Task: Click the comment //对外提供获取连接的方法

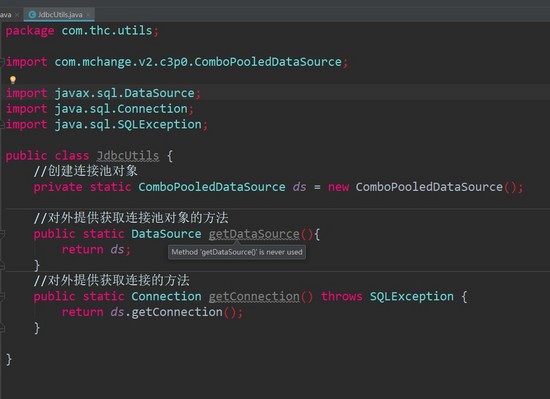Action: [111, 280]
